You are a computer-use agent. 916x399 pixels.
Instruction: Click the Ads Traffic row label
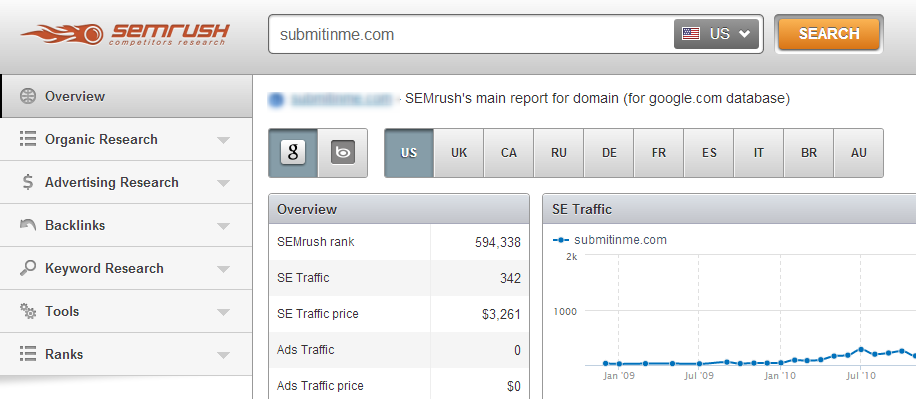click(x=306, y=350)
